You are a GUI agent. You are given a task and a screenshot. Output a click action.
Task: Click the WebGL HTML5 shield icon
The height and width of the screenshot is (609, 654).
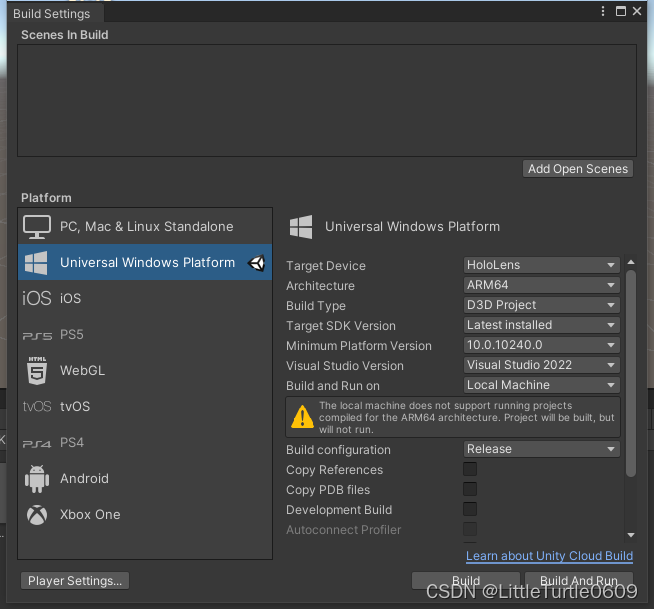coord(37,370)
